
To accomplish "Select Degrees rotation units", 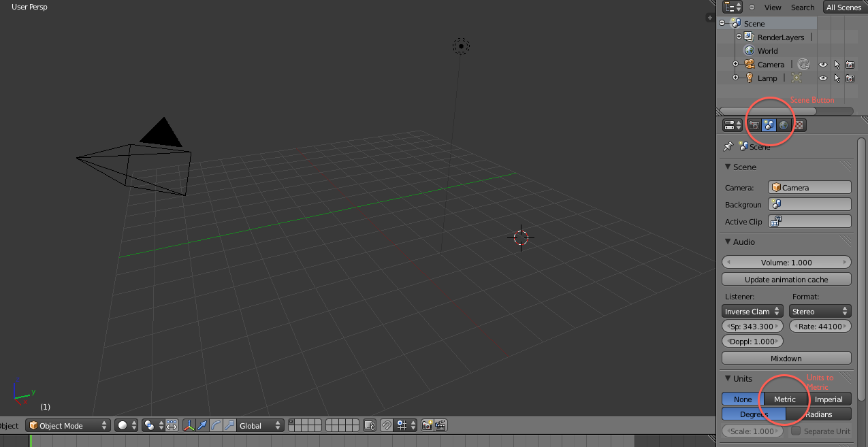I will 754,414.
